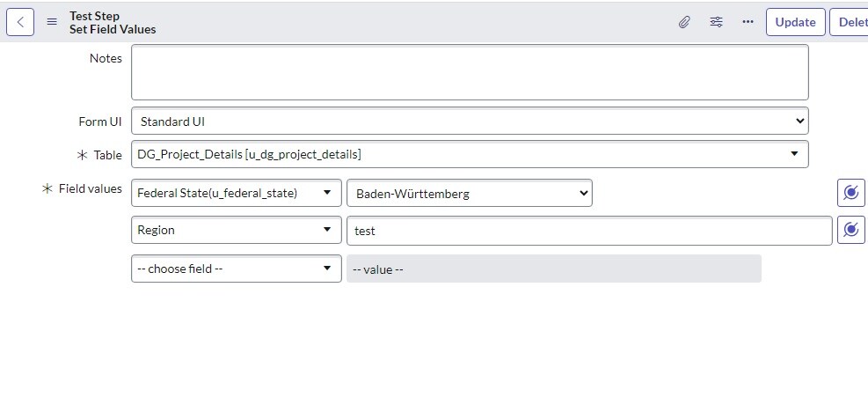Click the Test Step header title
868x405 pixels.
pos(95,16)
